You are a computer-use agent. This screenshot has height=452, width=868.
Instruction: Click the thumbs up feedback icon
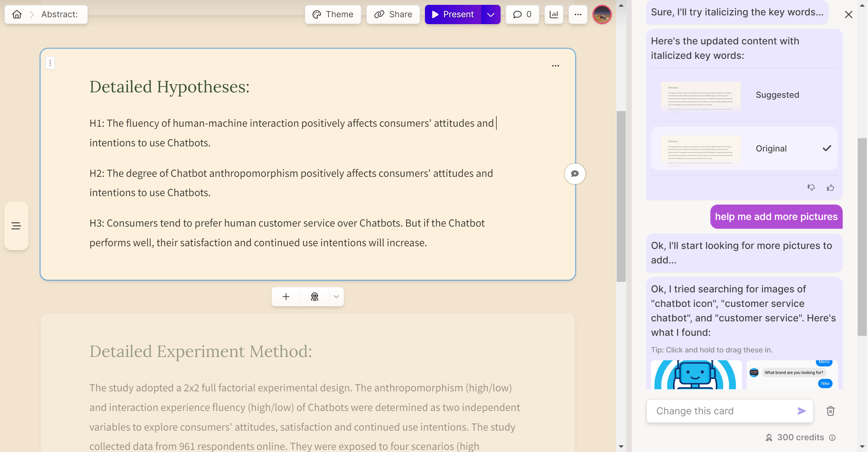(830, 188)
